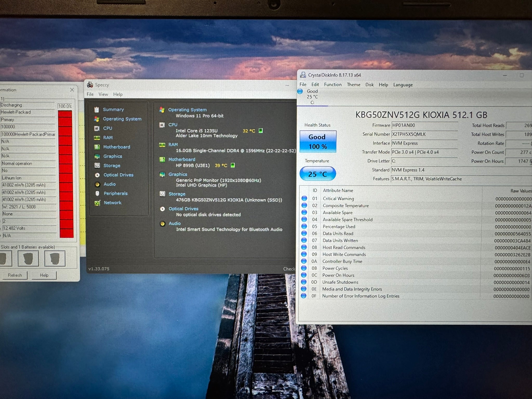
Task: Select the Composite Temperature attribute row
Action: coord(416,206)
